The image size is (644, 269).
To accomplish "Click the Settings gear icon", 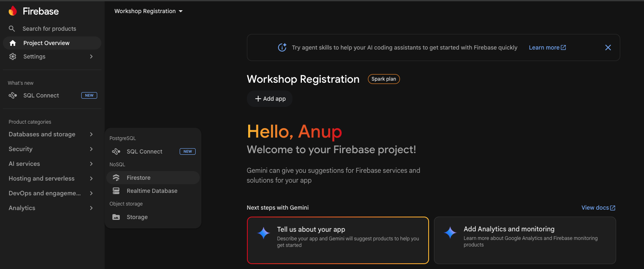I will 13,57.
